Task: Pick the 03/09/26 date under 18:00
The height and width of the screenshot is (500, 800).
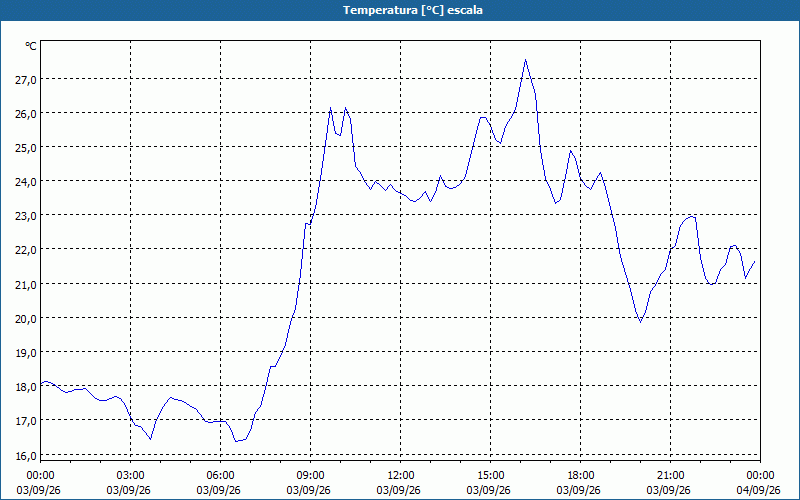Action: coord(579,490)
